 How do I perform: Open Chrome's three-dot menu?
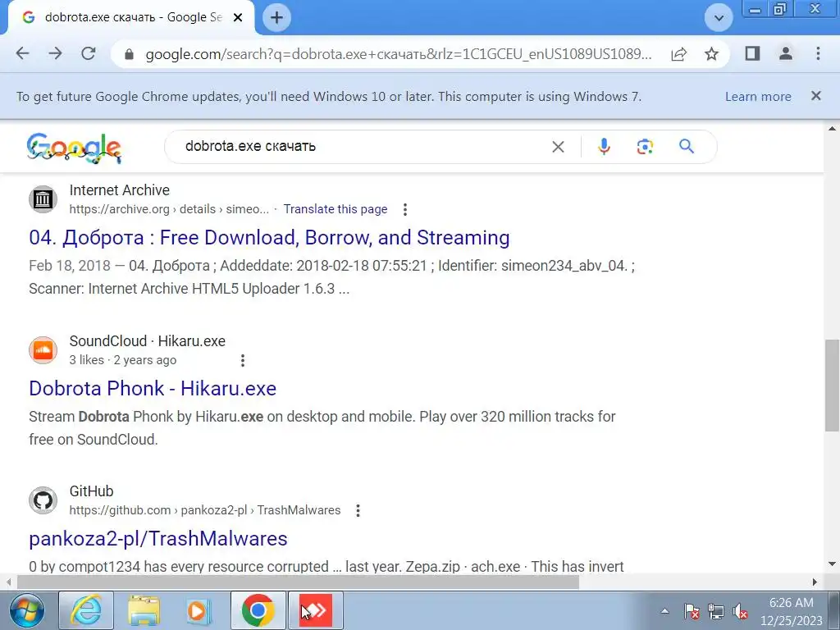click(818, 53)
